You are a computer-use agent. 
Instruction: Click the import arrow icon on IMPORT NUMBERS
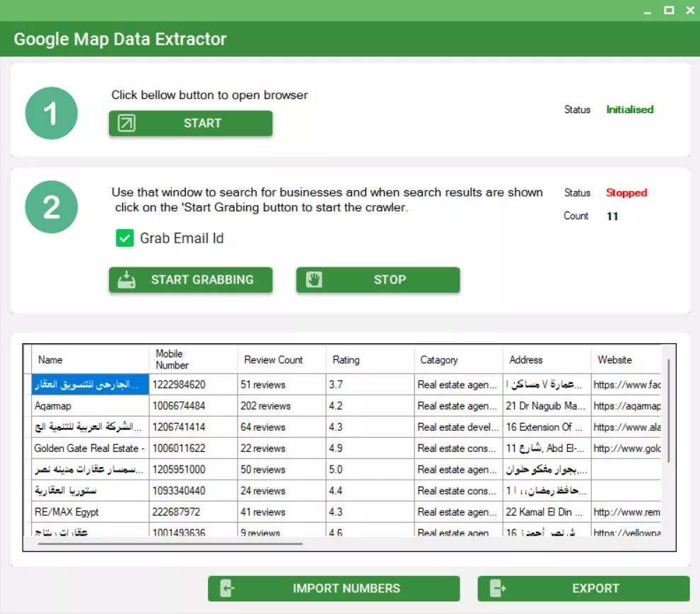coord(227,588)
